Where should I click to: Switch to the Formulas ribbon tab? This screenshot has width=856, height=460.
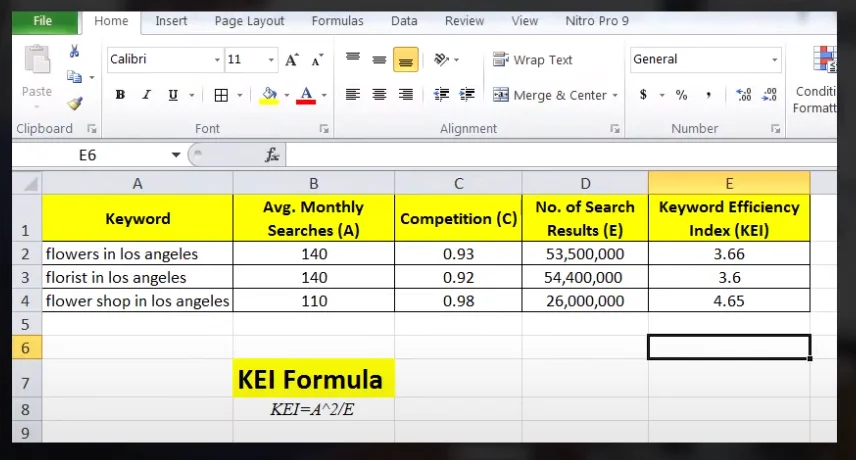tap(337, 21)
